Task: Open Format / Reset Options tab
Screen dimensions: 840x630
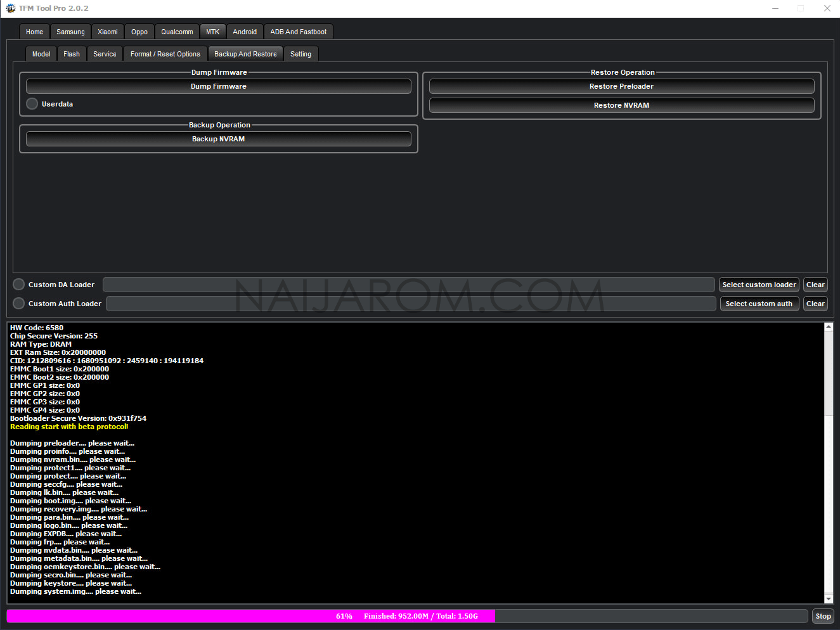Action: (165, 54)
